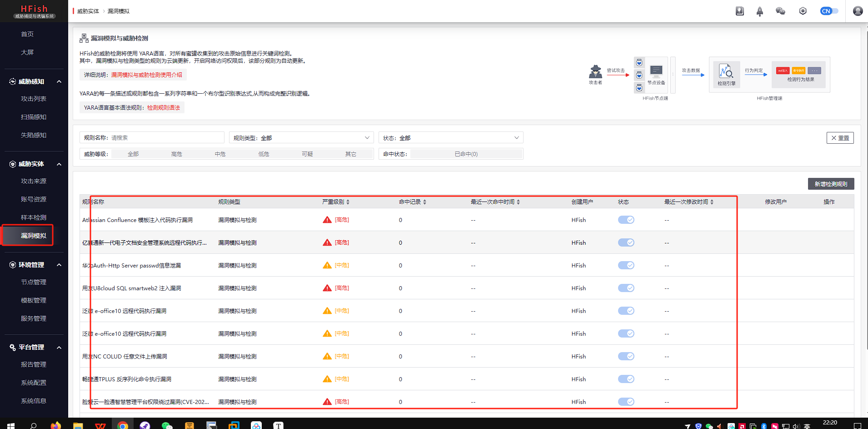
Task: Toggle the CN language switch
Action: point(829,11)
